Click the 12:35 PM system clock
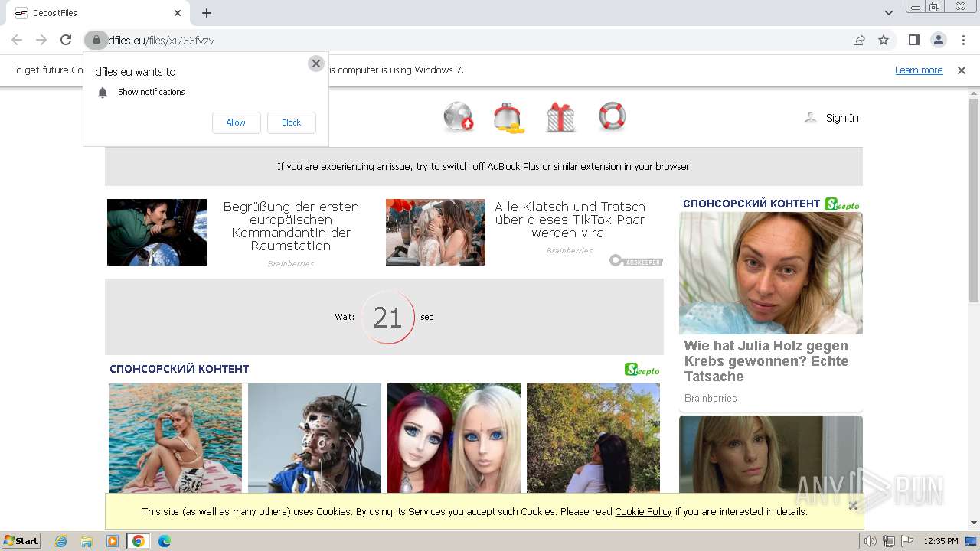980x551 pixels. 941,541
